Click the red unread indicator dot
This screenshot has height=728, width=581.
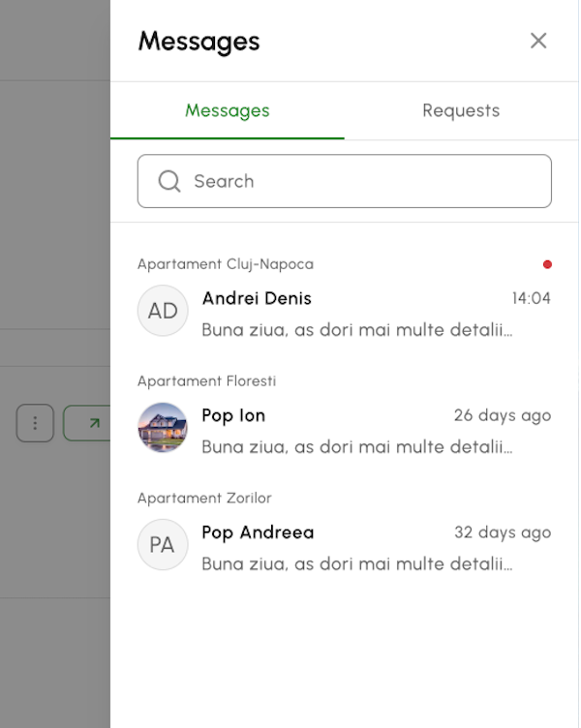(547, 264)
